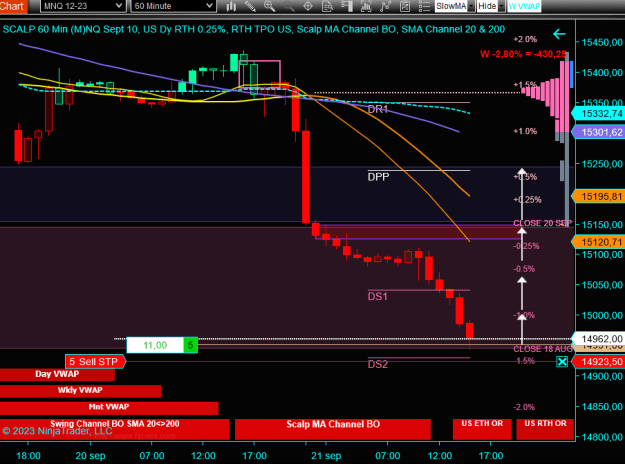Viewport: 625px width, 464px height.
Task: Click the 11,00 position P&L label
Action: (155, 345)
